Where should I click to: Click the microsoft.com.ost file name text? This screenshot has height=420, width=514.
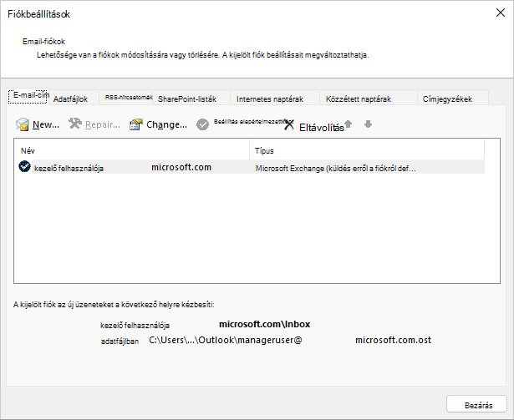coord(394,340)
